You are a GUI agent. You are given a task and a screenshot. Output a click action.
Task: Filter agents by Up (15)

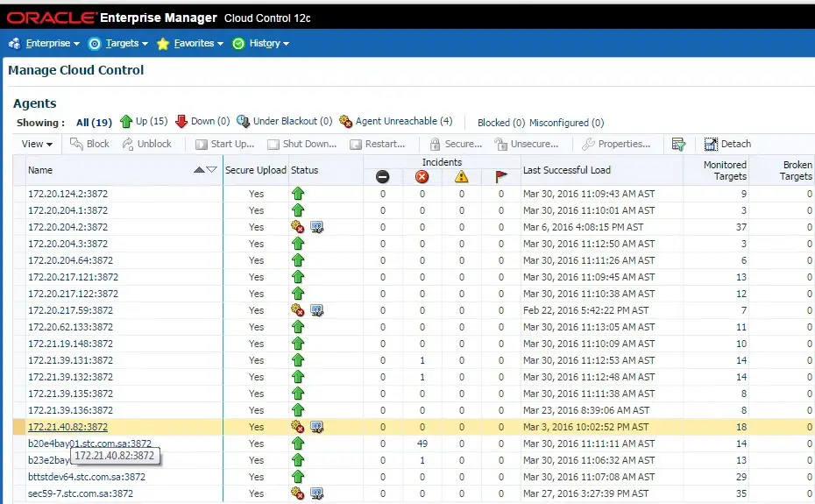(152, 121)
